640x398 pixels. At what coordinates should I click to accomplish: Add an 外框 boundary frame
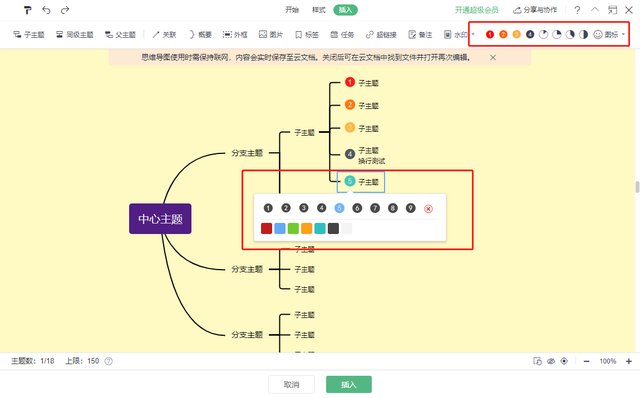(235, 35)
